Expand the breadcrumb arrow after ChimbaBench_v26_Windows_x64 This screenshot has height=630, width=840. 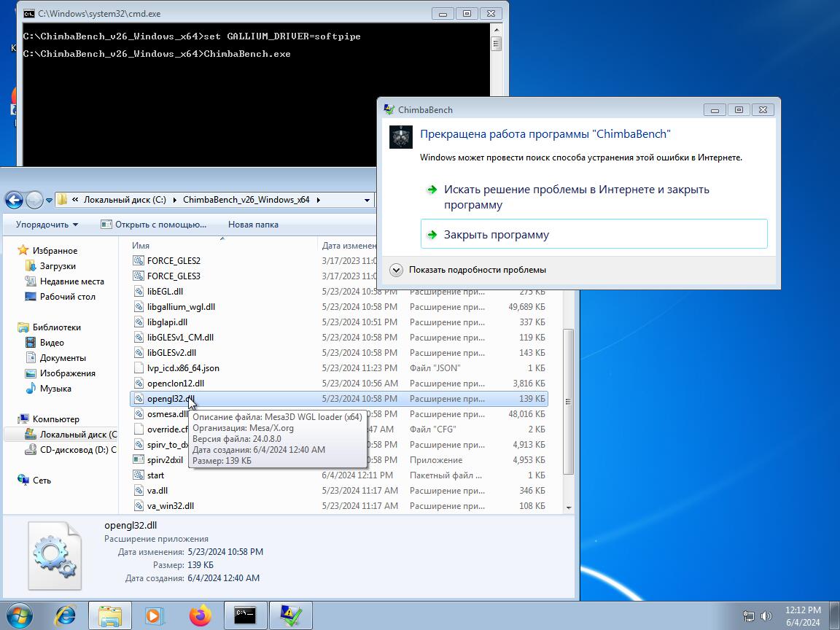point(318,200)
